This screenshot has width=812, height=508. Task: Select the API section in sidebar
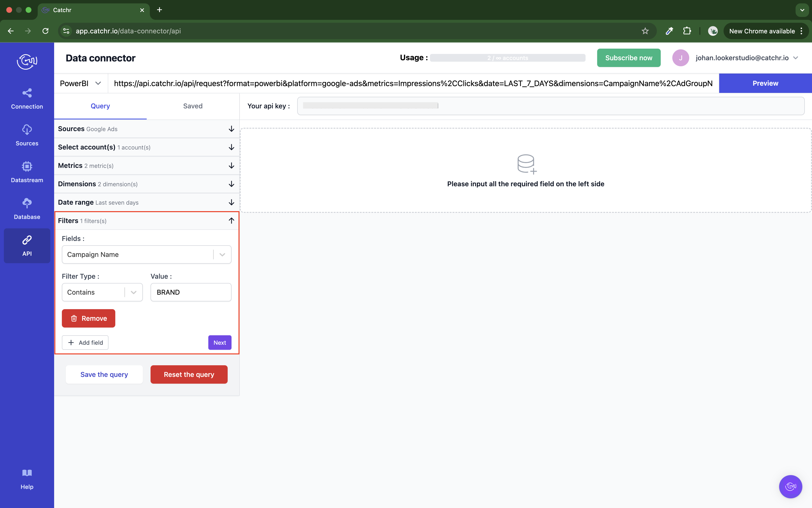27,246
